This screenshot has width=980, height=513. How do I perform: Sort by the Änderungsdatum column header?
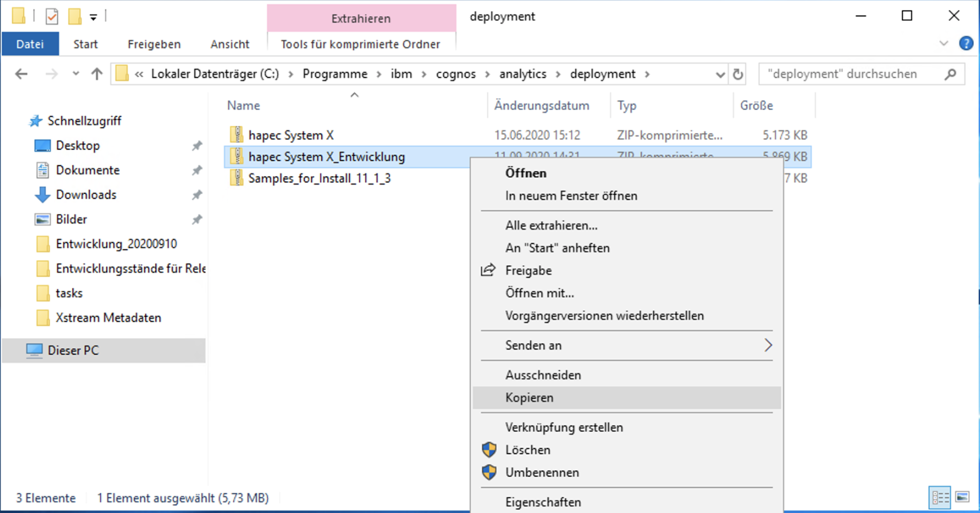(541, 106)
